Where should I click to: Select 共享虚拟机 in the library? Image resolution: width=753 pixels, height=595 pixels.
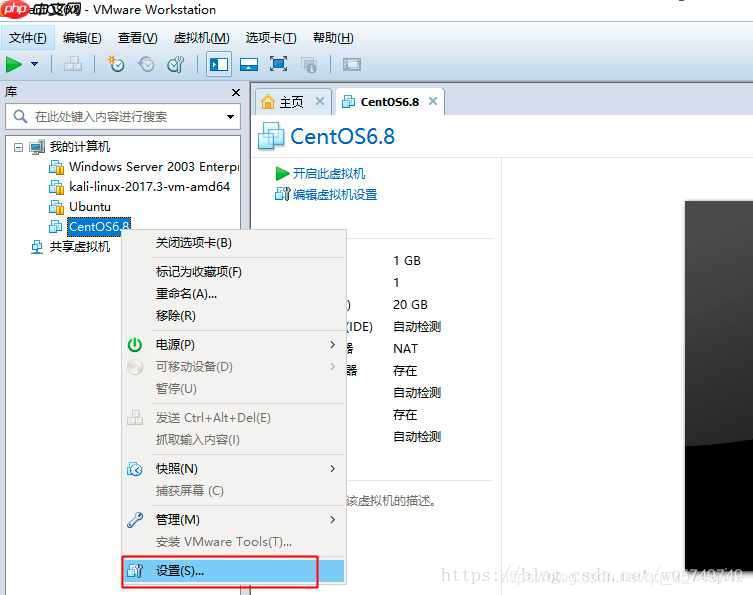80,247
